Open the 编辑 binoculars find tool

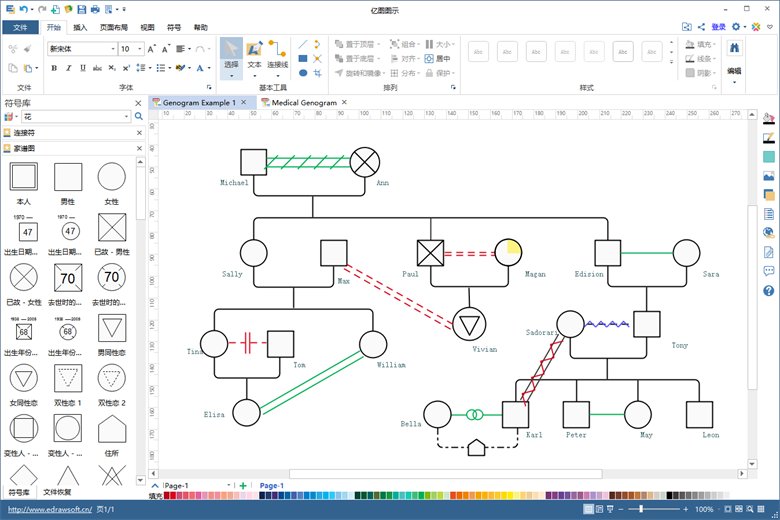click(734, 59)
